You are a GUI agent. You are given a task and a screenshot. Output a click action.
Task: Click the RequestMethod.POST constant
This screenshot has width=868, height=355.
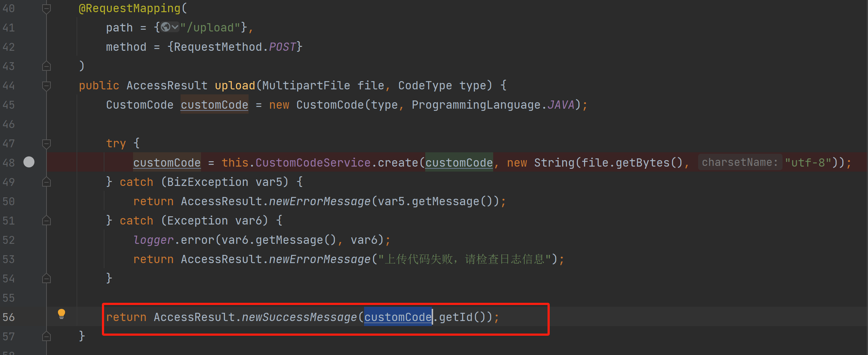pyautogui.click(x=282, y=47)
